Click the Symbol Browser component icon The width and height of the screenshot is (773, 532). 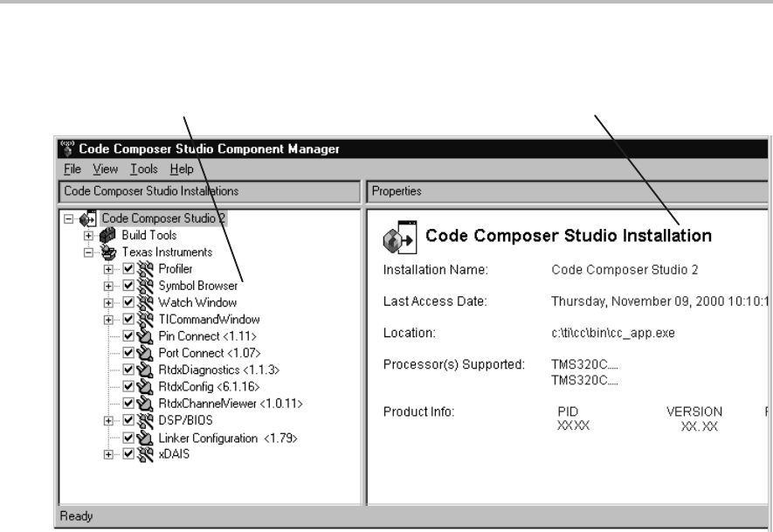145,286
